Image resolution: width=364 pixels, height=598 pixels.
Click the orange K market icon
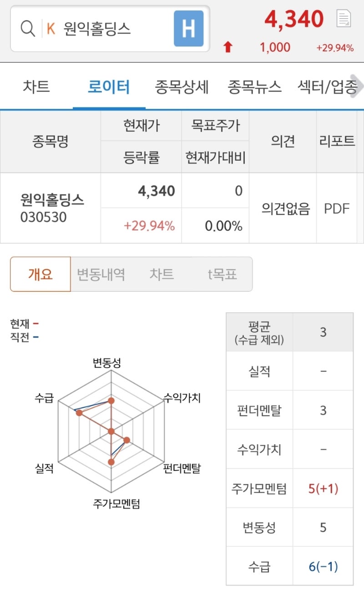click(x=51, y=29)
